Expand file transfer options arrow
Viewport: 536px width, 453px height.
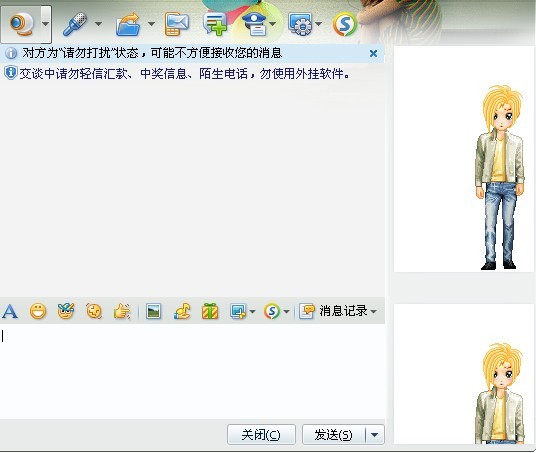(151, 24)
